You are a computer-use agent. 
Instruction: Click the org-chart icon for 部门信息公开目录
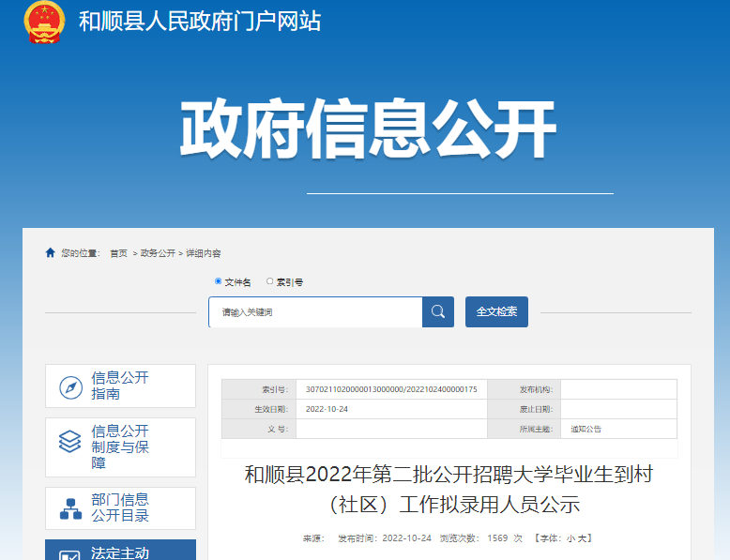[x=70, y=508]
